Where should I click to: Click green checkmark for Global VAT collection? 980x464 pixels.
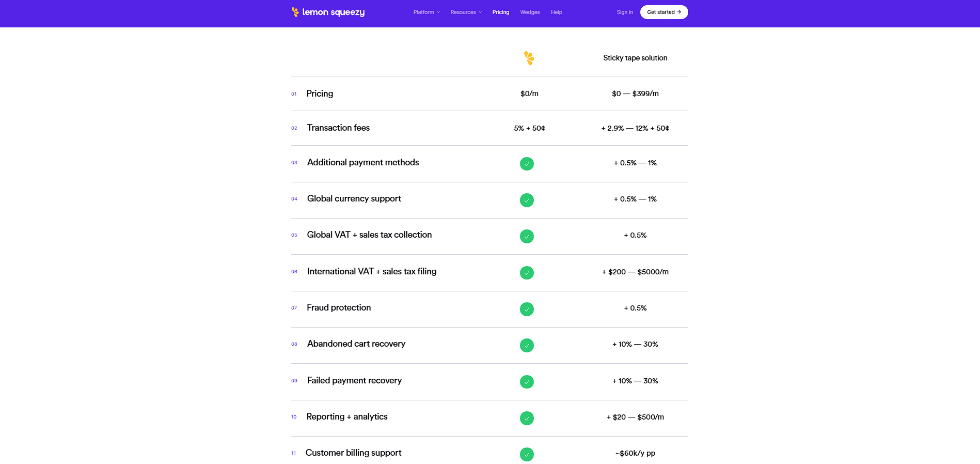click(x=527, y=236)
